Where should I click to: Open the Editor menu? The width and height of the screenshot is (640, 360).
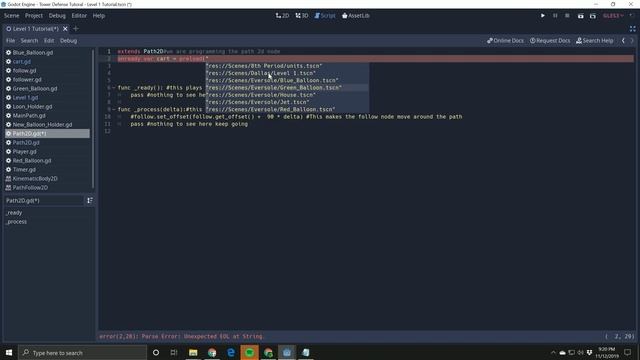point(79,16)
